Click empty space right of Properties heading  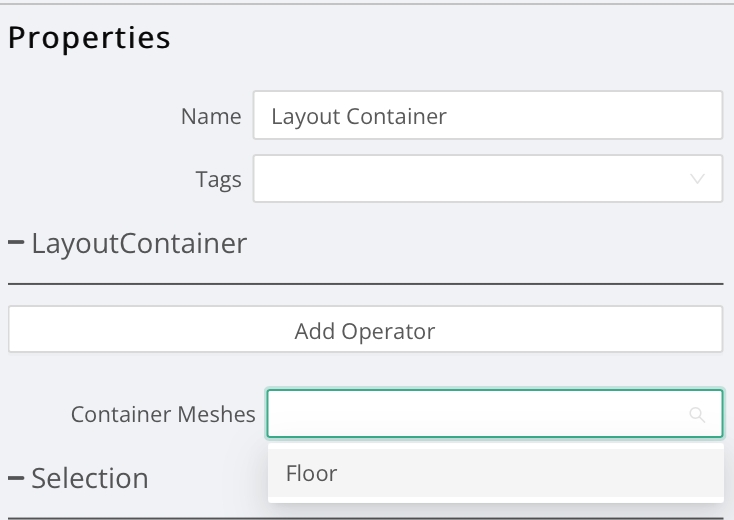(x=450, y=38)
